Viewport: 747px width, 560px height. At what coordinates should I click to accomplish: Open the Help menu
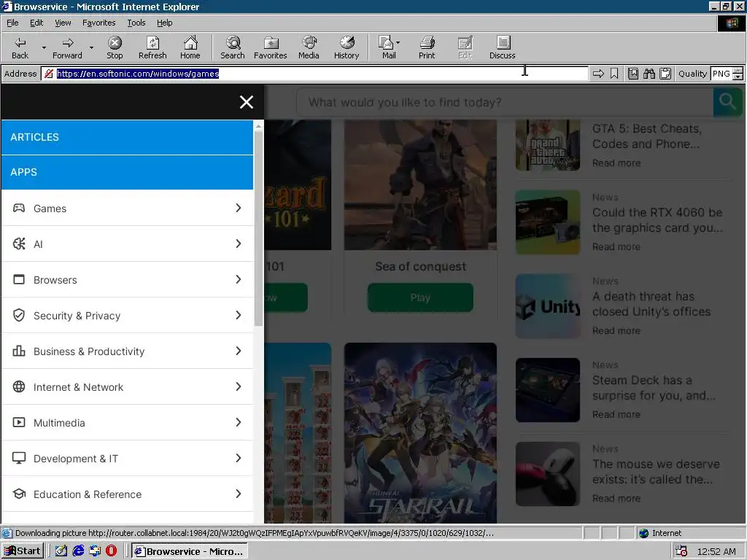[x=164, y=23]
